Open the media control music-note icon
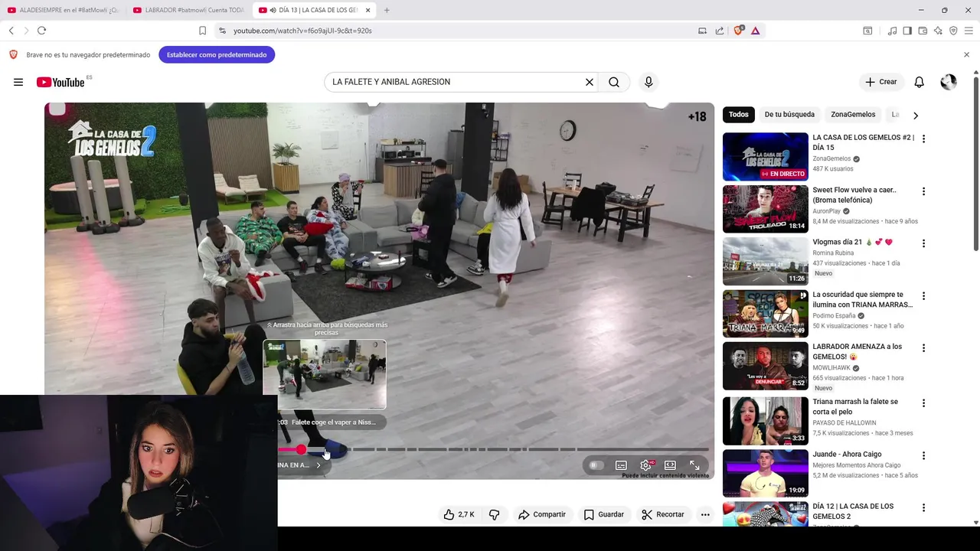This screenshot has width=980, height=551. 892,31
